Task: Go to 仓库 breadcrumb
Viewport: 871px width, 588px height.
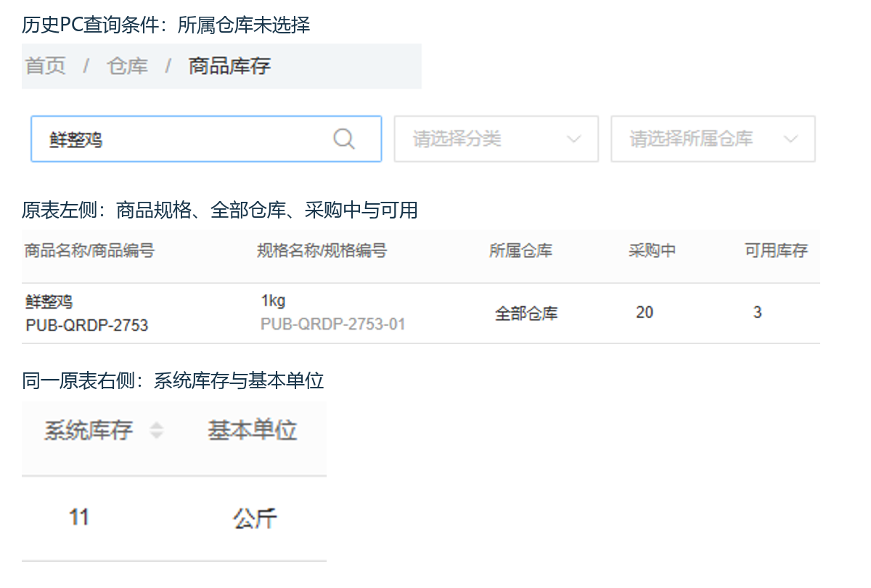Action: tap(127, 66)
